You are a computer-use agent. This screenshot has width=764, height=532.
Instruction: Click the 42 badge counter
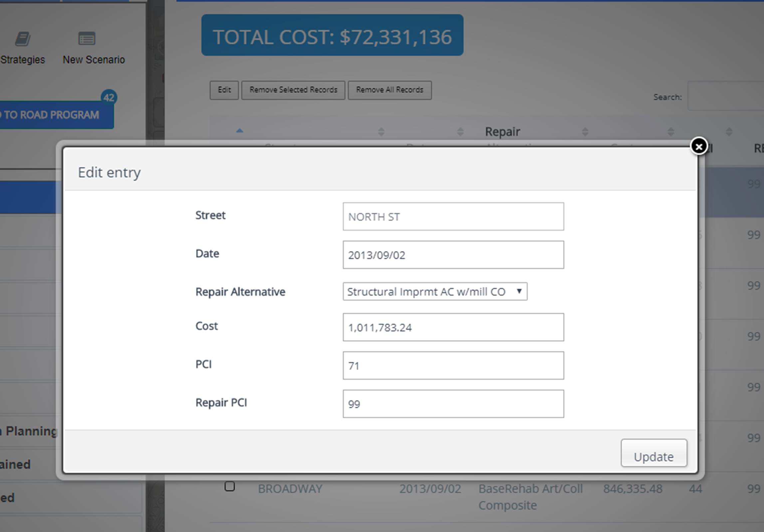pos(109,98)
